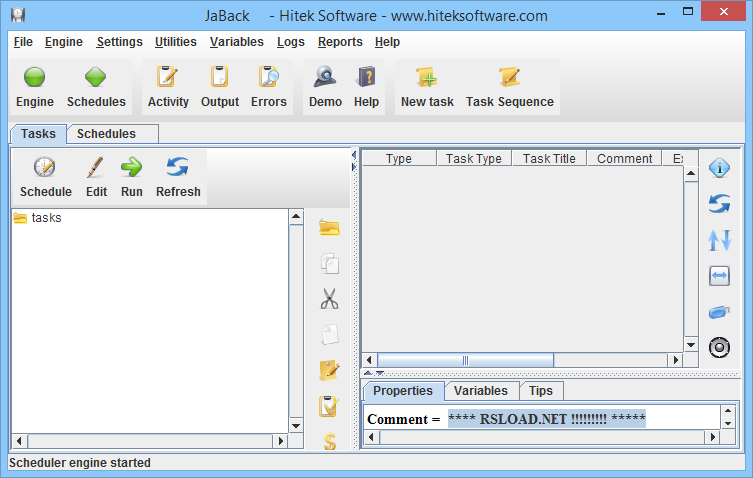This screenshot has width=753, height=478.
Task: Click the table's horizontal scrollbar thumb
Action: [465, 360]
